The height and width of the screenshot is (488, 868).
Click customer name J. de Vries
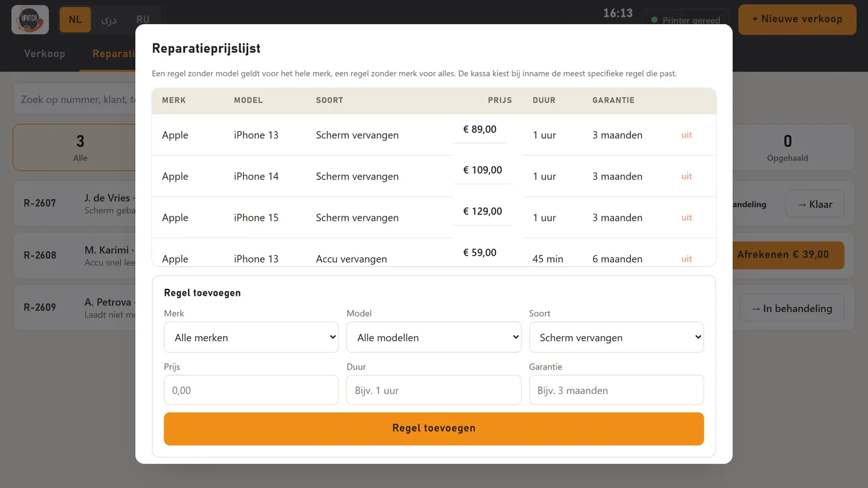pyautogui.click(x=107, y=198)
